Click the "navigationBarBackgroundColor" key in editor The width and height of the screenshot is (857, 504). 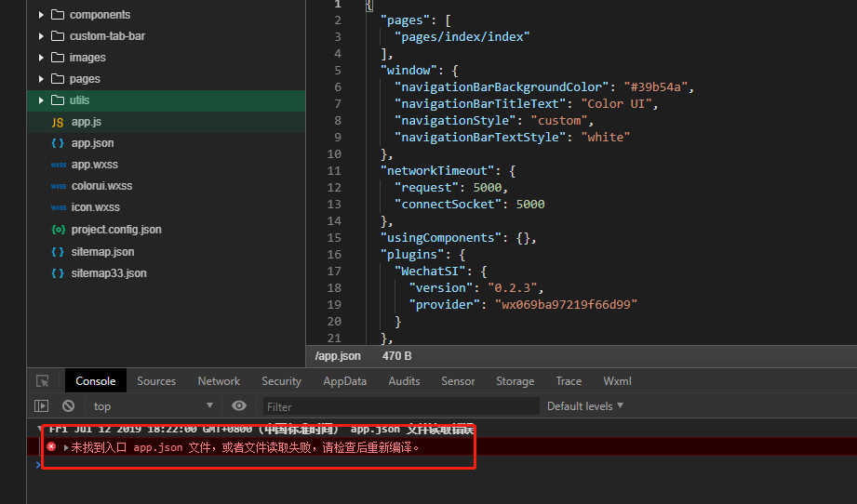tap(502, 86)
